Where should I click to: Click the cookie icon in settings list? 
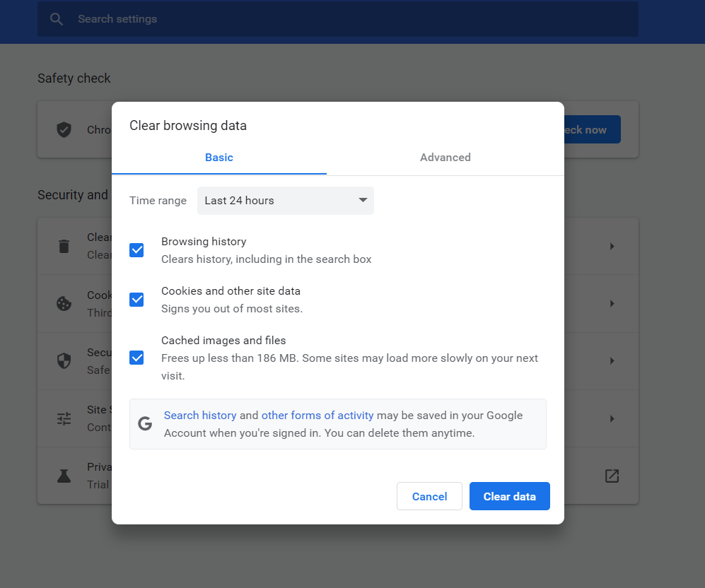pos(64,304)
